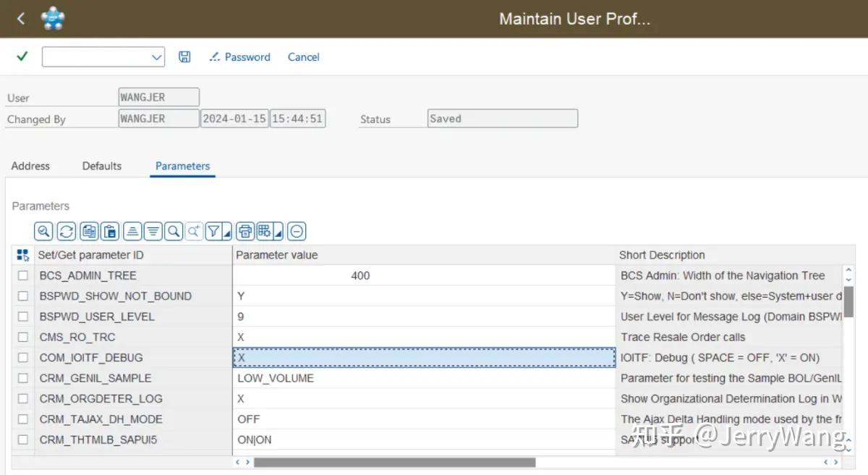This screenshot has height=475, width=868.
Task: Confirm with the green checkmark icon
Action: (x=22, y=56)
